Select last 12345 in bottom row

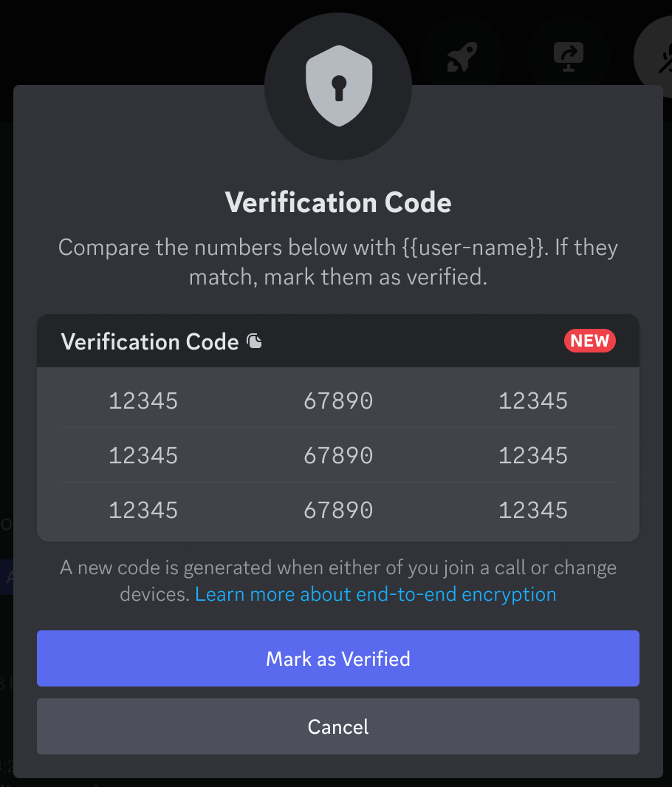click(533, 511)
